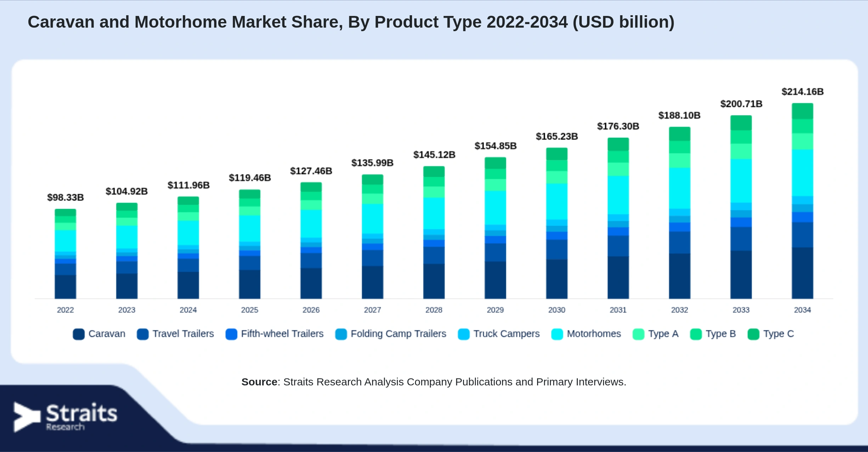Toggle the Type C legend label

click(779, 334)
